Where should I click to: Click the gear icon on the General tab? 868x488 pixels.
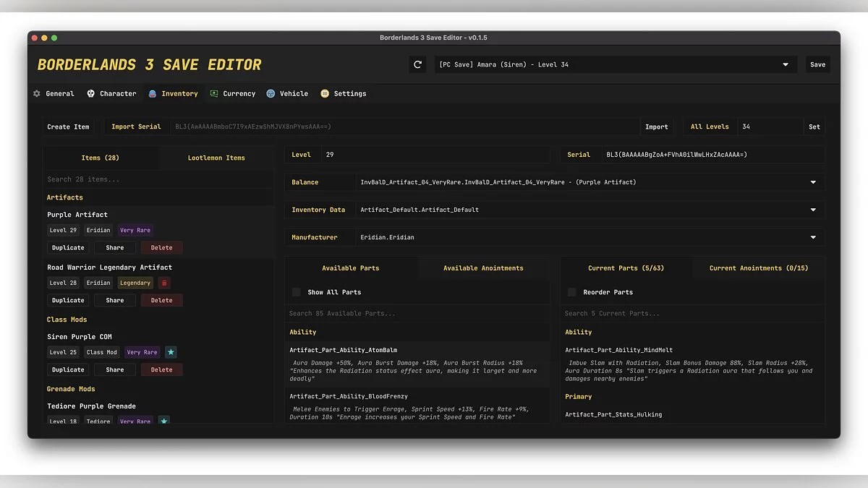click(37, 93)
